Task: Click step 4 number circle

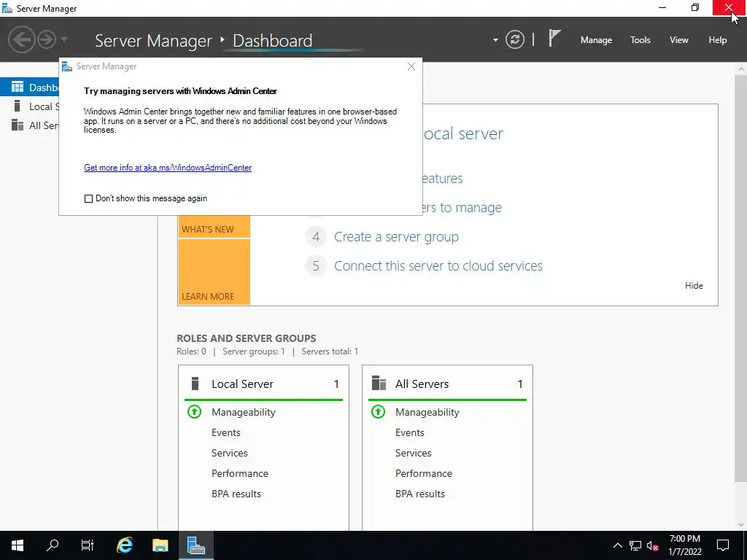Action: coord(316,237)
